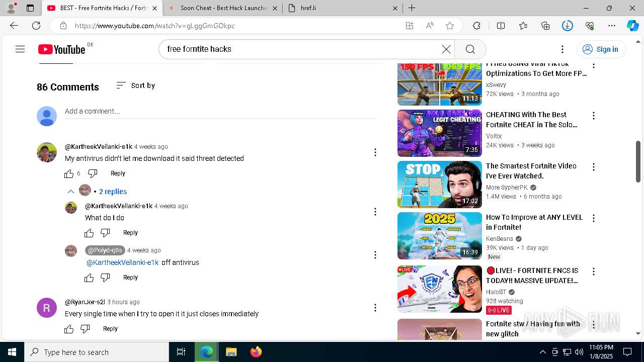Open menu for Smartest Fortnite Video suggestion
Viewport: 644px width, 362px height.
click(x=594, y=167)
